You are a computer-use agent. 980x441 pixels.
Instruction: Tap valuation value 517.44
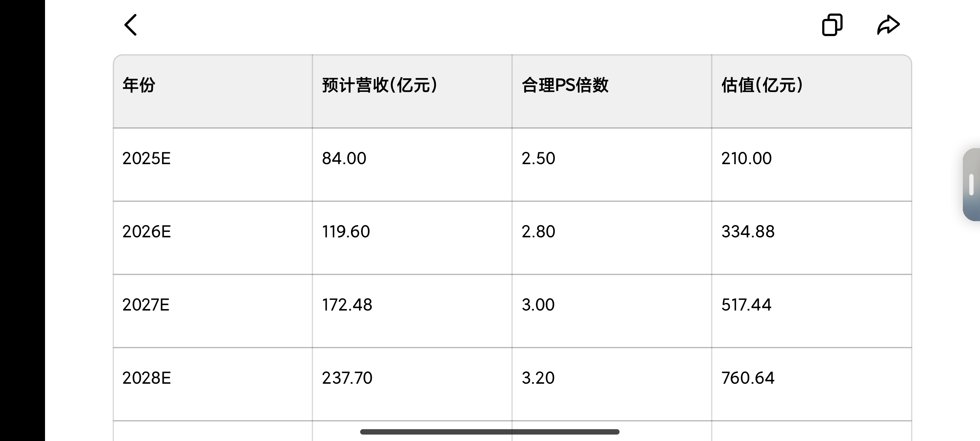point(746,305)
